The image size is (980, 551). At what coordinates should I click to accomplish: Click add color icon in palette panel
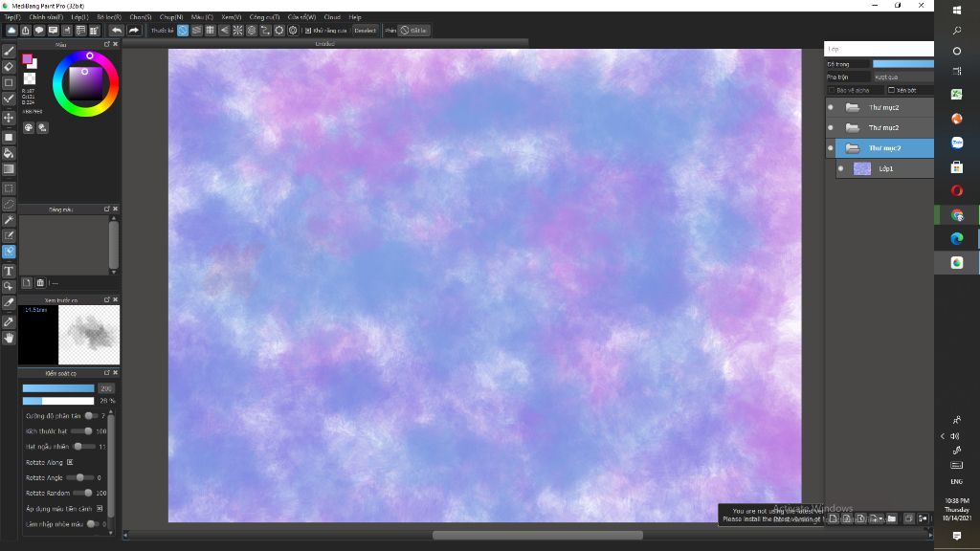coord(26,283)
